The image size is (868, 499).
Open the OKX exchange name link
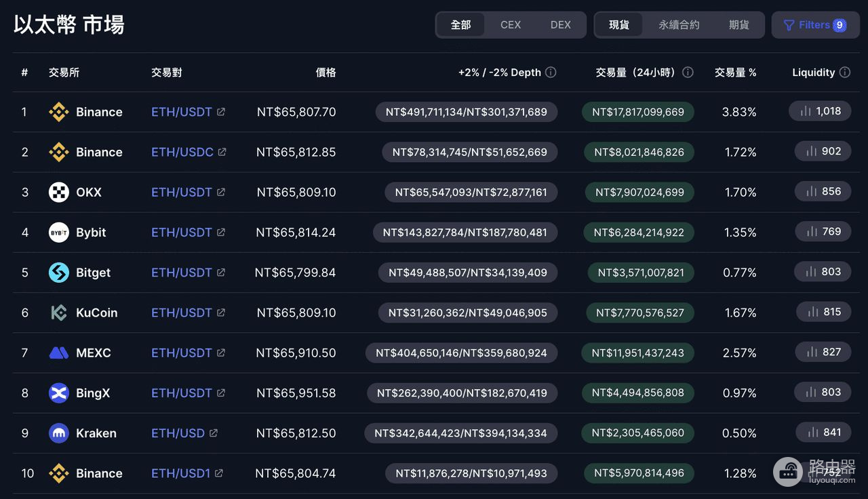tap(89, 192)
